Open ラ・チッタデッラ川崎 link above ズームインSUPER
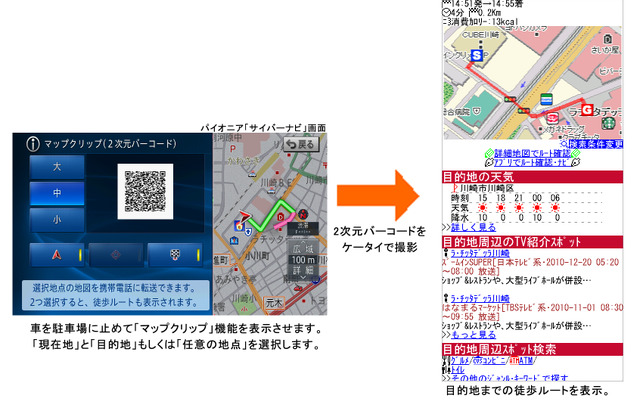Screen dimensions: 640x400 tap(480, 253)
